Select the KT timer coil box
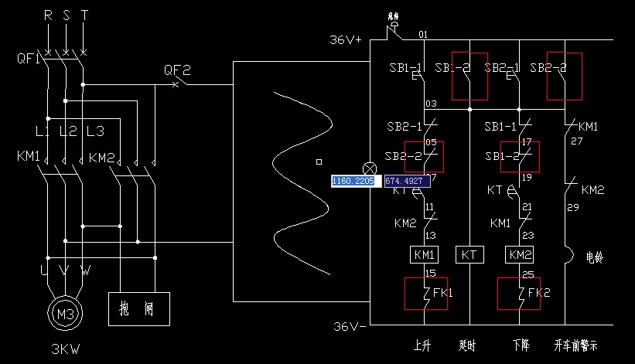 pyautogui.click(x=469, y=254)
